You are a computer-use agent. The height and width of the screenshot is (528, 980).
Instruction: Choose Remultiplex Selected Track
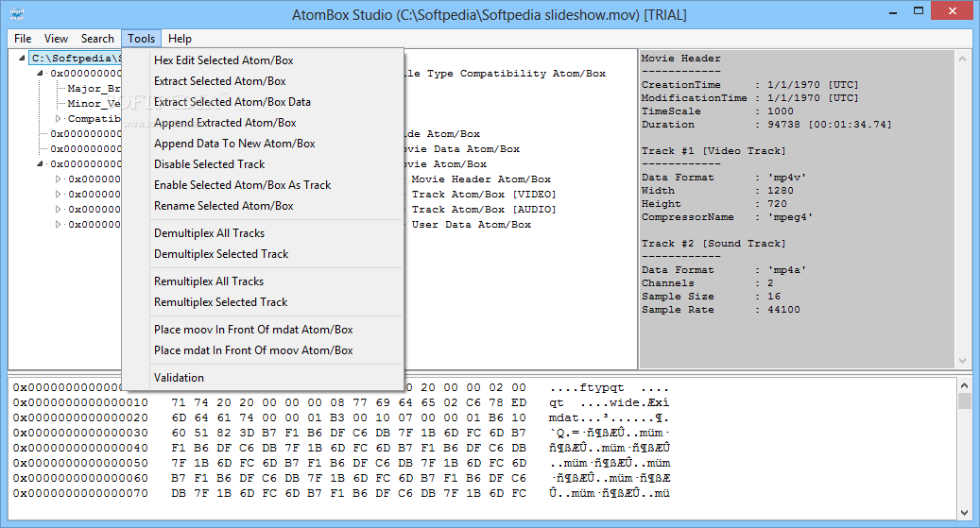click(x=263, y=302)
